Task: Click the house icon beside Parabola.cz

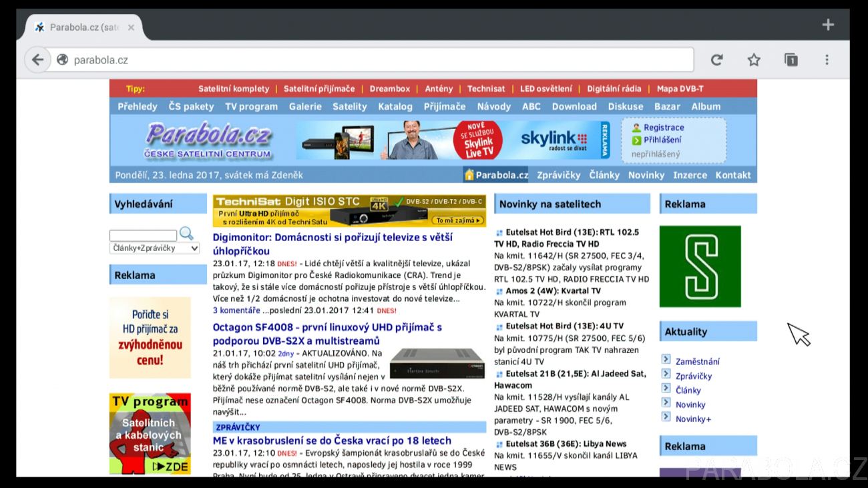Action: [x=469, y=175]
